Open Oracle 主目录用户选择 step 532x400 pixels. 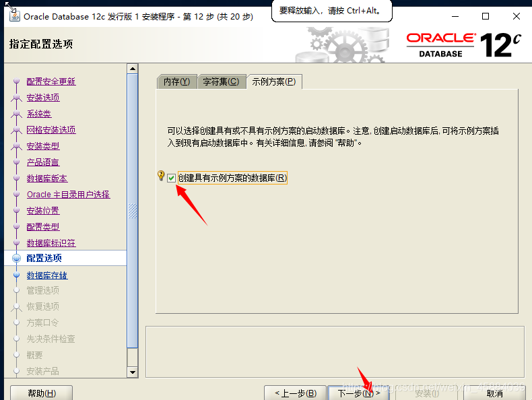click(69, 195)
